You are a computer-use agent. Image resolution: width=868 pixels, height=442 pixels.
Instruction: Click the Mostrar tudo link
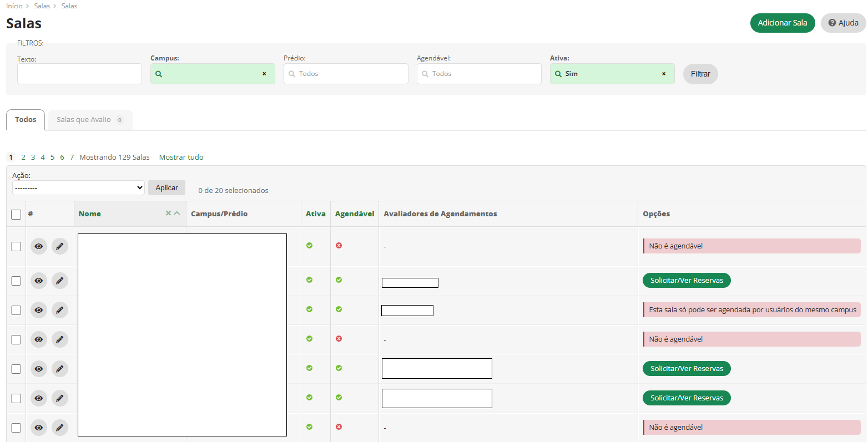(x=181, y=157)
